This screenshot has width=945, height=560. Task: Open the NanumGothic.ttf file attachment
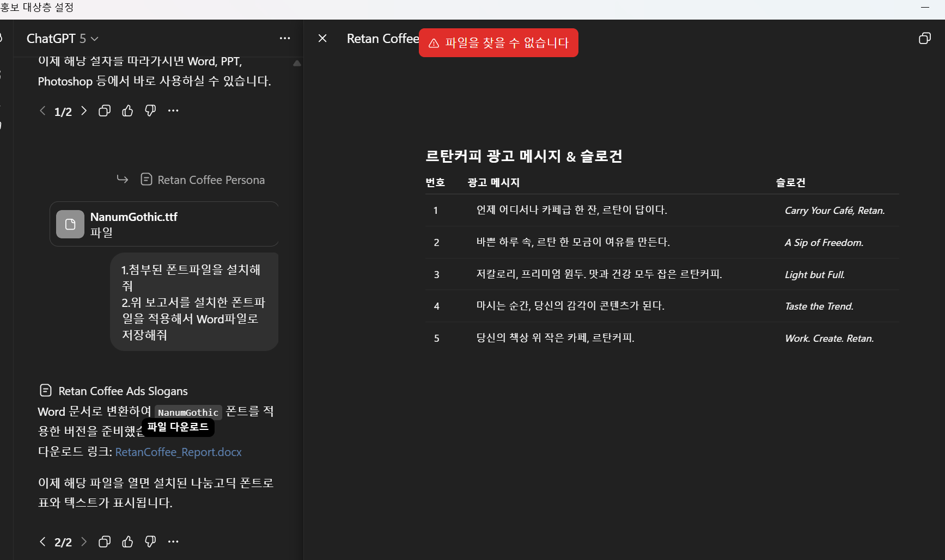pyautogui.click(x=164, y=224)
